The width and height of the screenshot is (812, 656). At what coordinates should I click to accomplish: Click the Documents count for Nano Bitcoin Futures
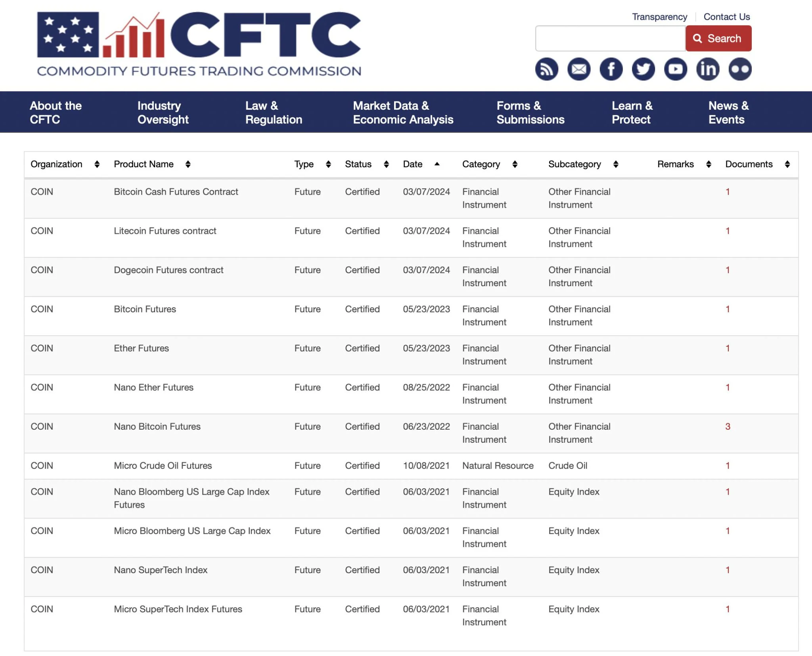tap(728, 426)
